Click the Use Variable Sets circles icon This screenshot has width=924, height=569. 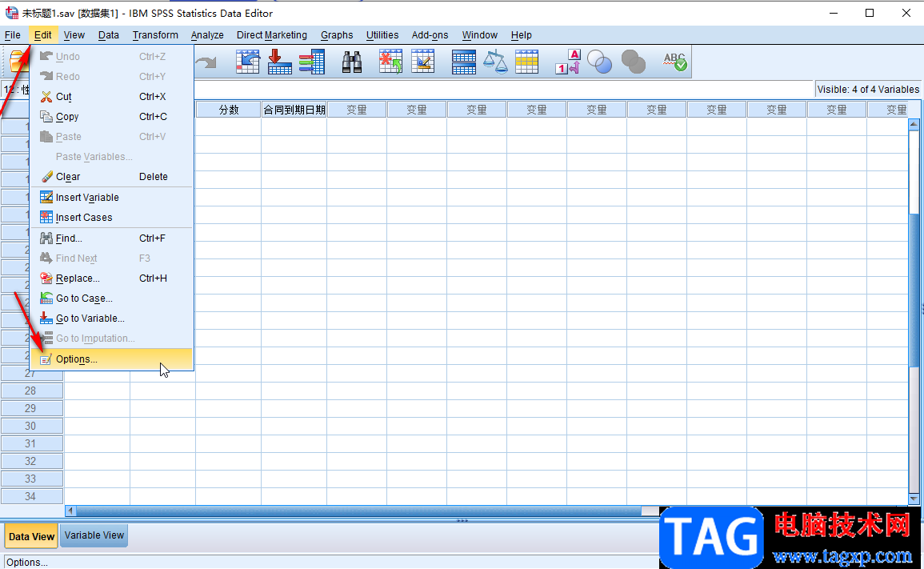(x=600, y=62)
